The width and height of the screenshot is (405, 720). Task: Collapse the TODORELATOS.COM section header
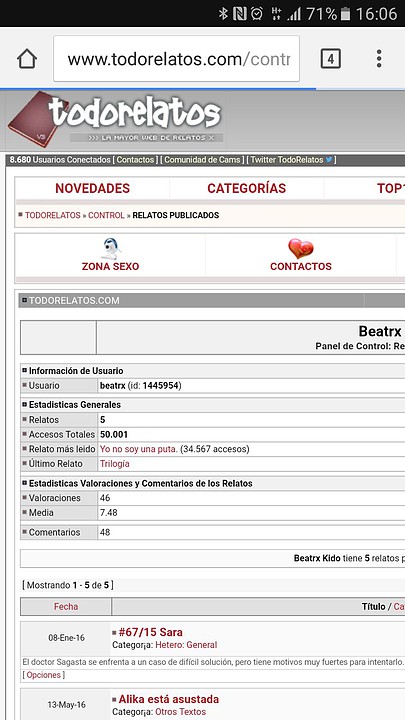pos(25,300)
